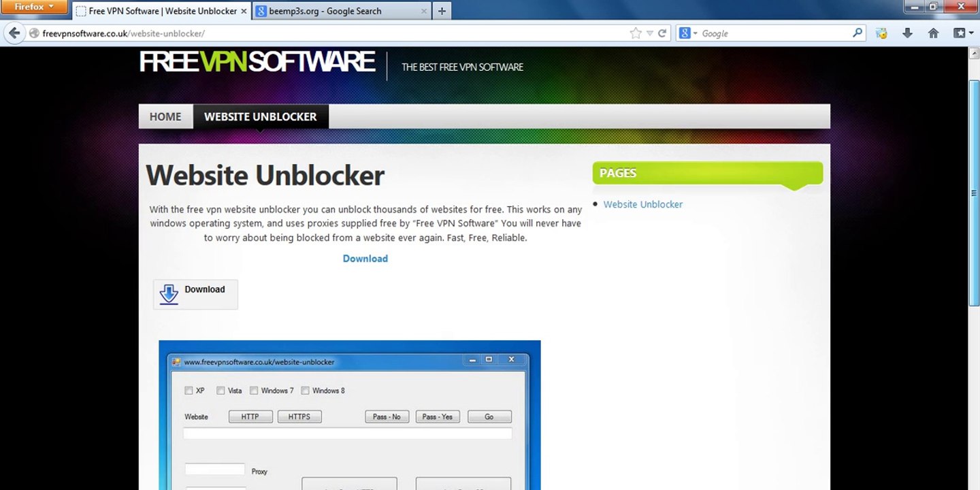Click the PAGES sidebar heading
The height and width of the screenshot is (490, 980).
coord(618,173)
